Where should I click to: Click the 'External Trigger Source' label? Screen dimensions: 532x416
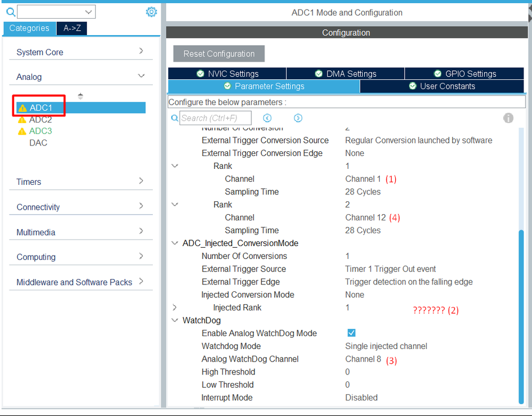[243, 269]
